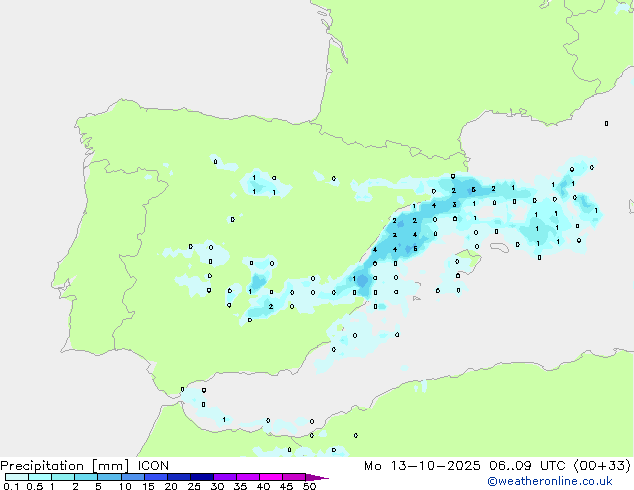Click the (00+33) forecast offset text
This screenshot has width=634, height=490.
pyautogui.click(x=602, y=466)
